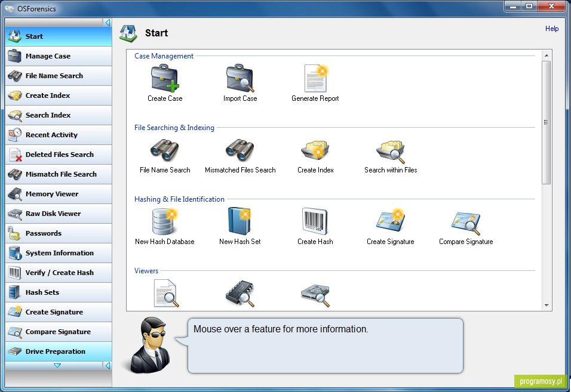Open Recent Activity in the sidebar
Image resolution: width=571 pixels, height=392 pixels.
(59, 135)
